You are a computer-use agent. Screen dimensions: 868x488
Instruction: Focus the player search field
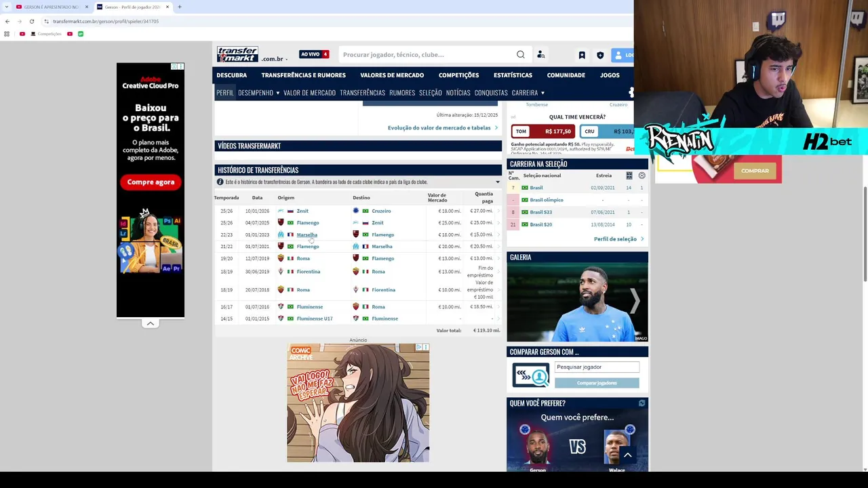tap(427, 55)
